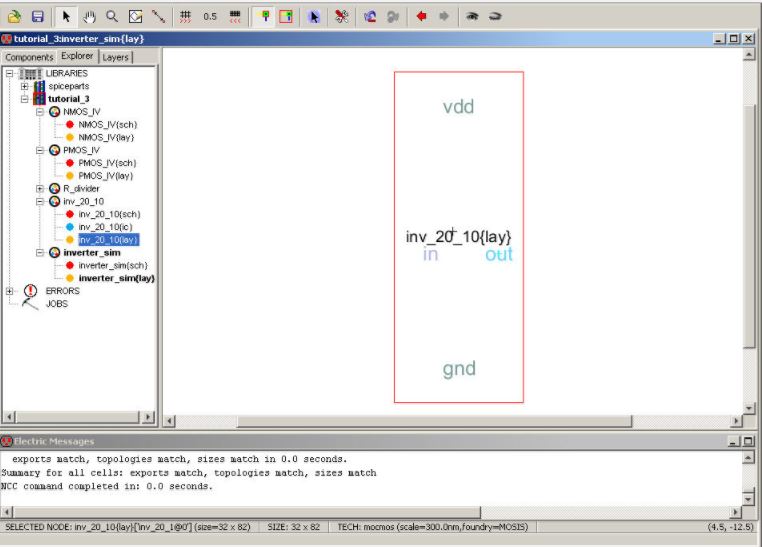Collapse the NMOS_IV cell group

pos(40,112)
